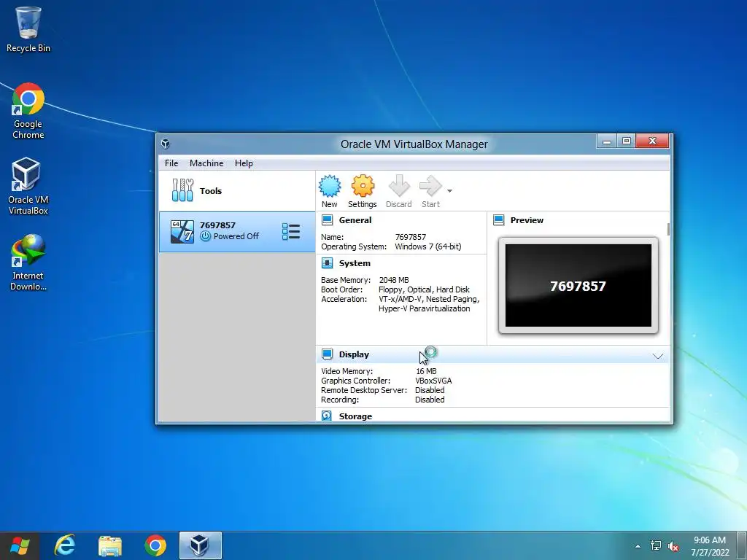Image resolution: width=747 pixels, height=560 pixels.
Task: Open the VM list menu icon beside 7697857
Action: click(290, 231)
